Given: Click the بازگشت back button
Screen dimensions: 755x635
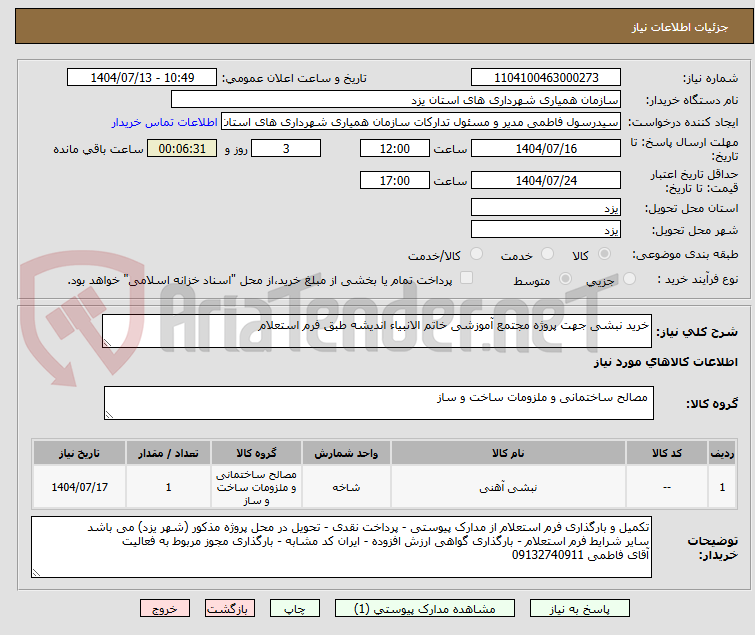Looking at the screenshot, I should pos(229,609).
